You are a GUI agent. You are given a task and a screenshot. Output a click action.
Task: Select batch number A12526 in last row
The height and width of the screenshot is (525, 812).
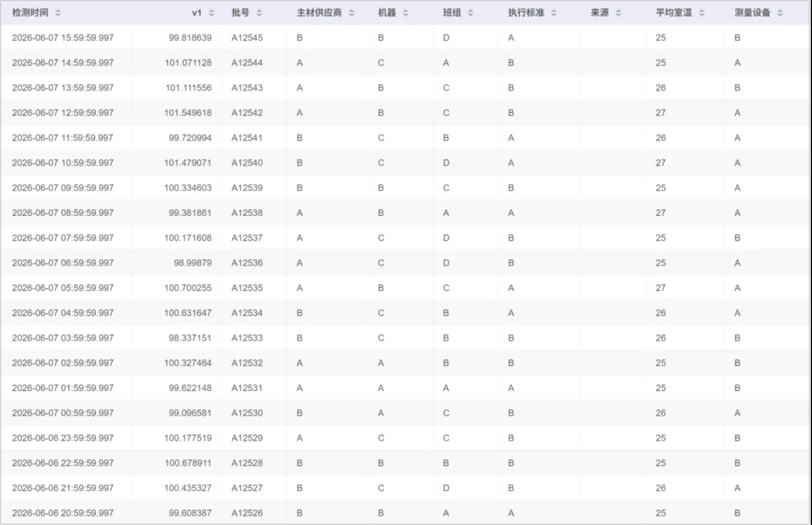(247, 513)
